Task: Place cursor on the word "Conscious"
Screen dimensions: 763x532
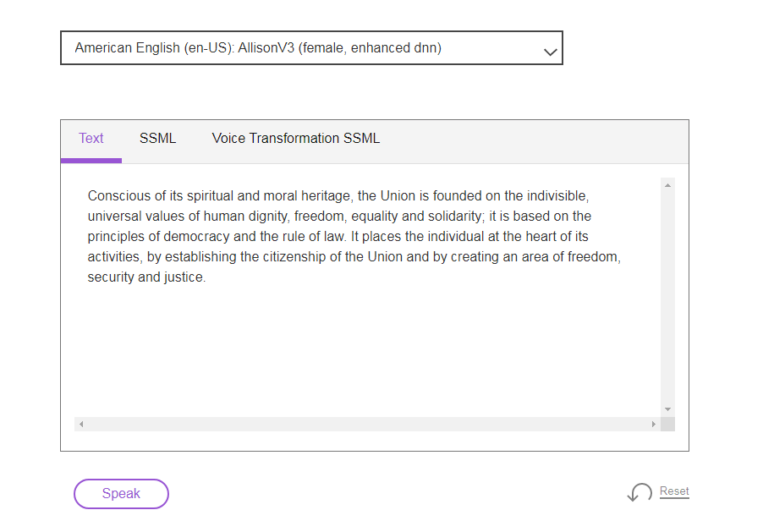Action: coord(119,195)
